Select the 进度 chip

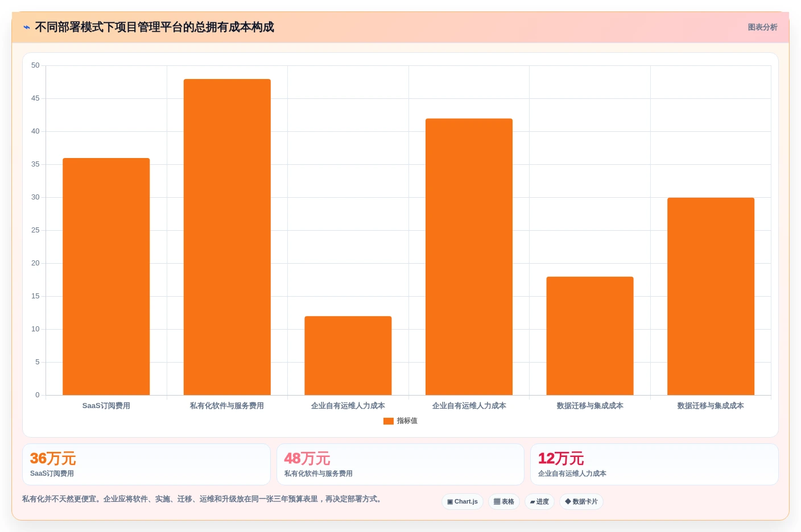pyautogui.click(x=539, y=501)
